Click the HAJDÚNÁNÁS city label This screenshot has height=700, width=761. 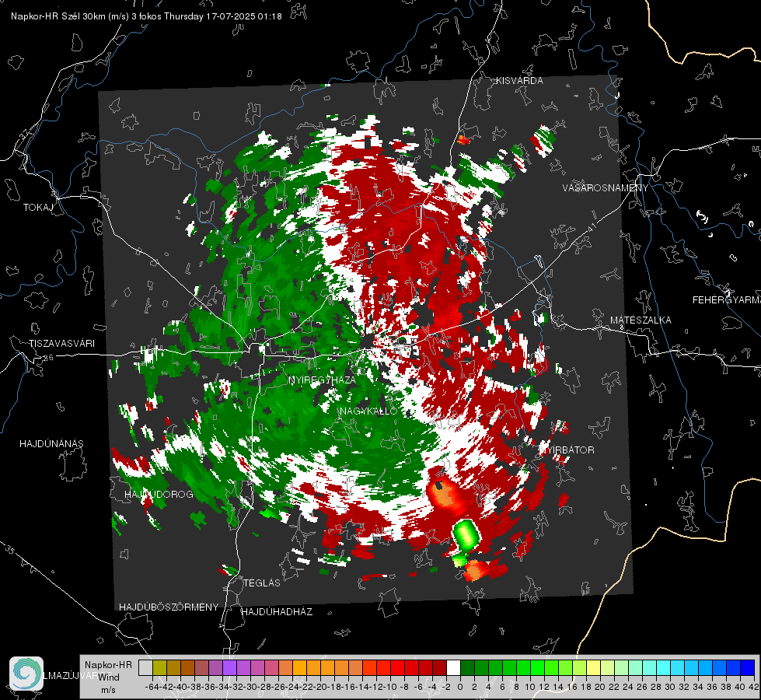(51, 444)
